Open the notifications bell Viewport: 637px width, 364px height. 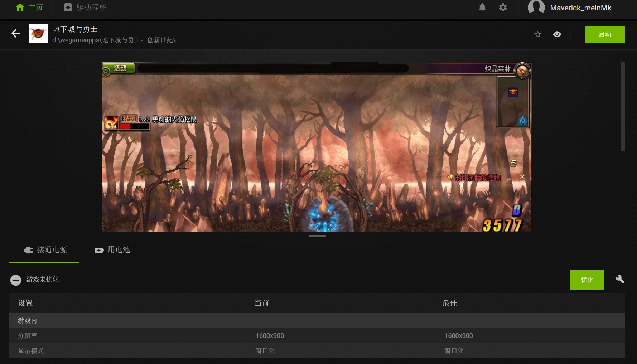click(482, 7)
